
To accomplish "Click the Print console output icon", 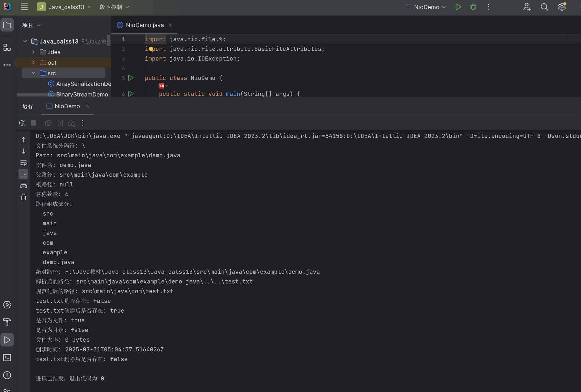I will click(x=24, y=186).
